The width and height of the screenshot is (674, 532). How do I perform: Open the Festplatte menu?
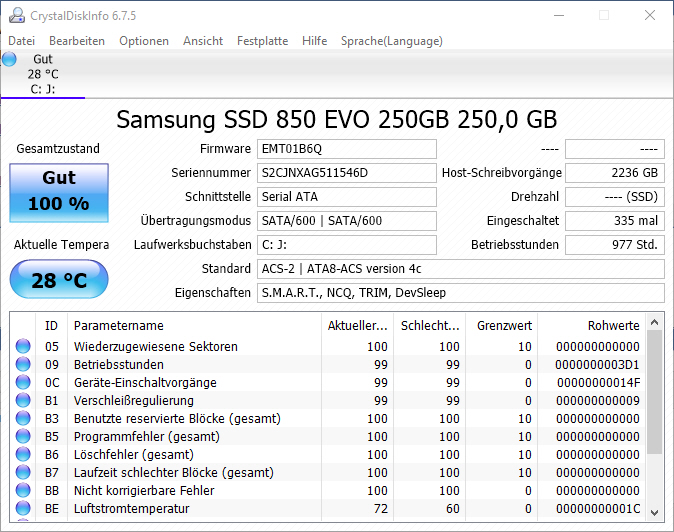tap(263, 41)
